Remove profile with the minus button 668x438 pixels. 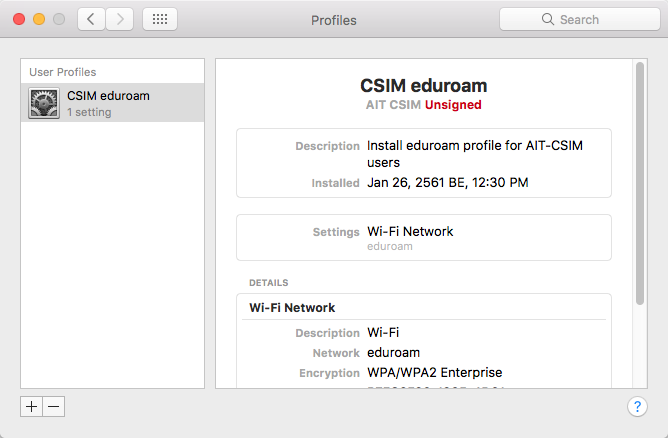54,406
